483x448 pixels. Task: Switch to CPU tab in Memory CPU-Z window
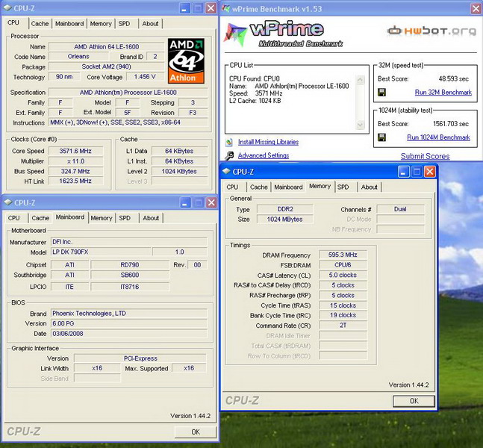click(232, 187)
